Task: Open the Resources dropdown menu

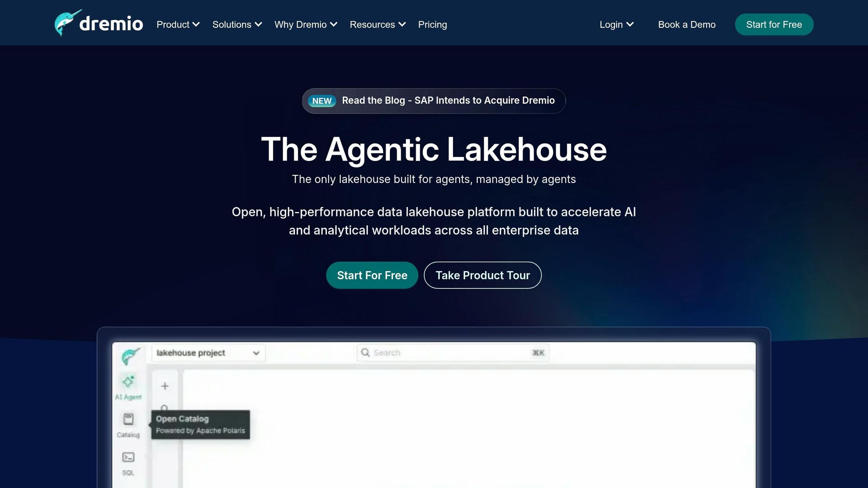Action: pyautogui.click(x=378, y=25)
